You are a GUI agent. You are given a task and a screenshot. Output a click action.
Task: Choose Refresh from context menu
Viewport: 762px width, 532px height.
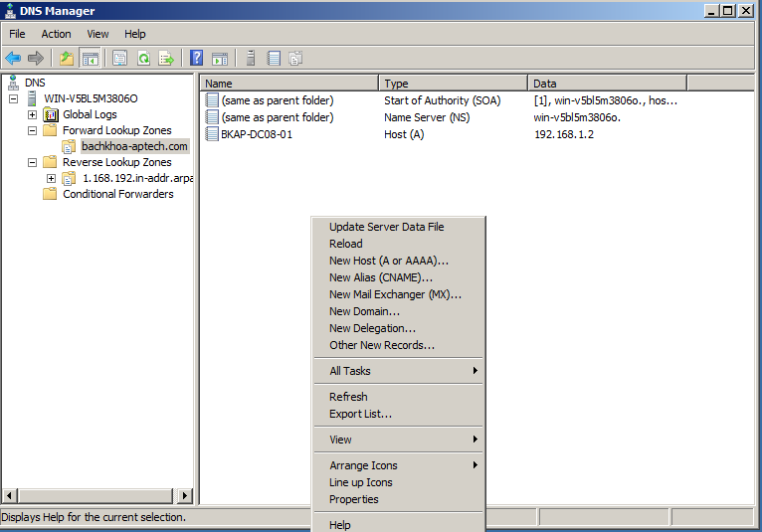pos(399,397)
